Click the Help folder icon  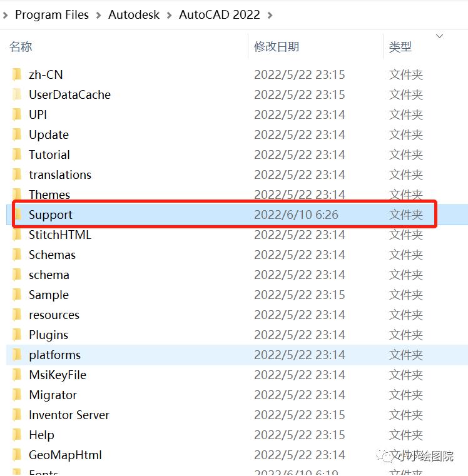tap(17, 435)
